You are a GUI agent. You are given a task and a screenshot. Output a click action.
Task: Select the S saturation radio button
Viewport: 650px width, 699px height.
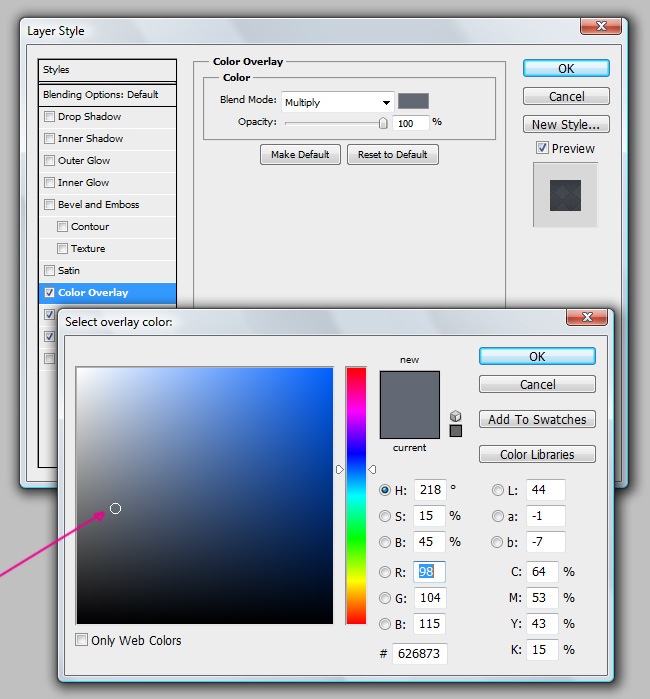[x=385, y=516]
